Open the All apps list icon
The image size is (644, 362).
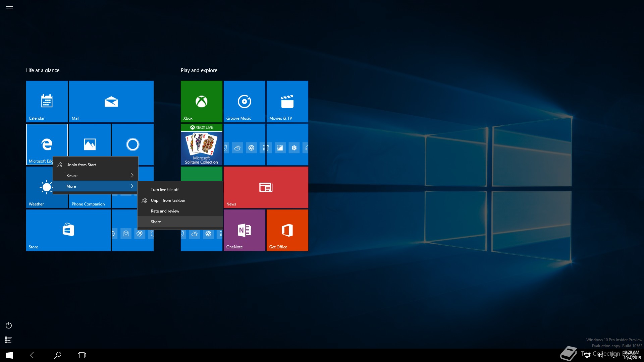pos(9,340)
